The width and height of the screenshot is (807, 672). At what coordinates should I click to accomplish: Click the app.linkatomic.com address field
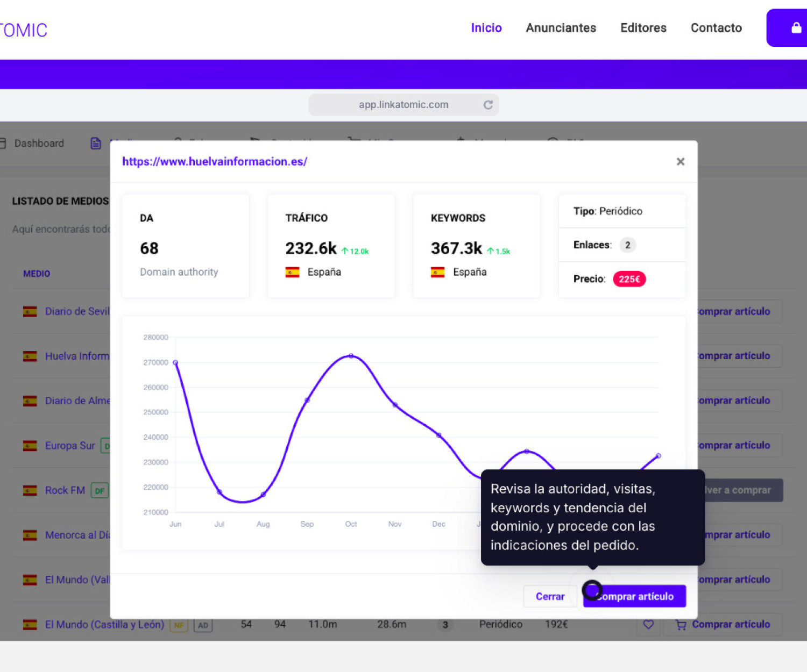(x=403, y=105)
